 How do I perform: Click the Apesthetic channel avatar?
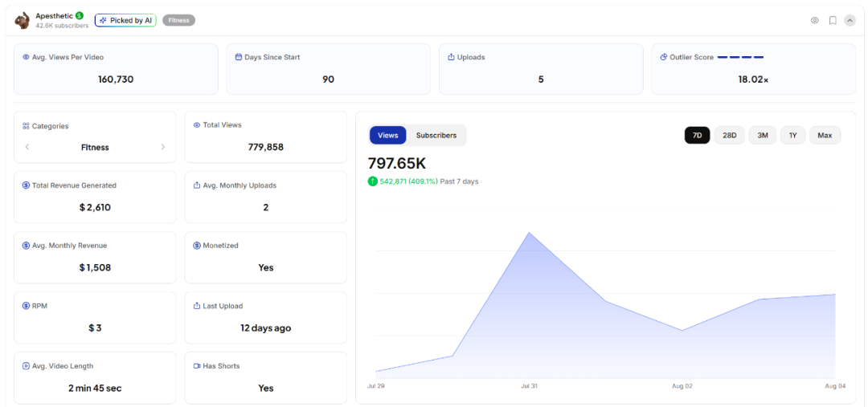pyautogui.click(x=22, y=20)
